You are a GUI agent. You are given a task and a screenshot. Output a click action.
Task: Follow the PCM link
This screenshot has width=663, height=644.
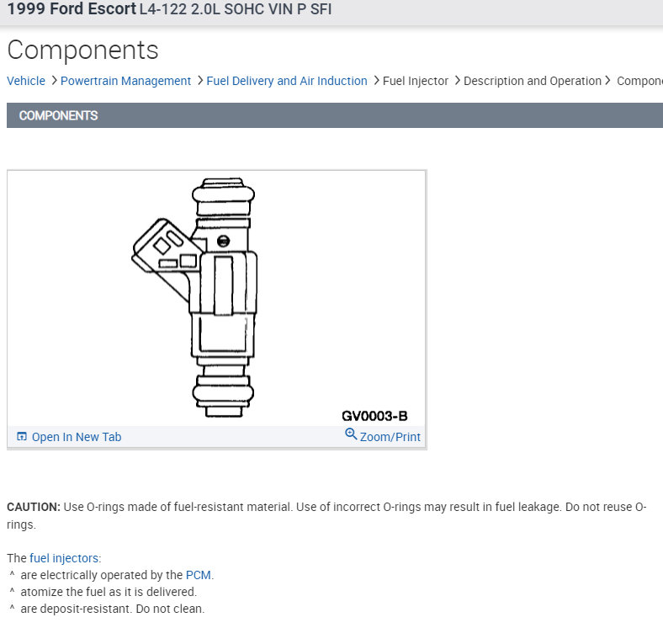(199, 575)
